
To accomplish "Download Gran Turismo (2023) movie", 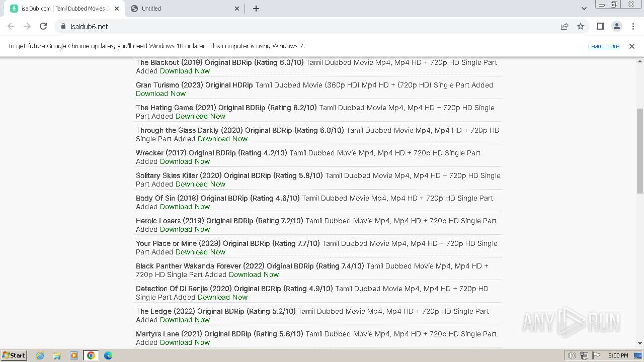I will pos(160,94).
